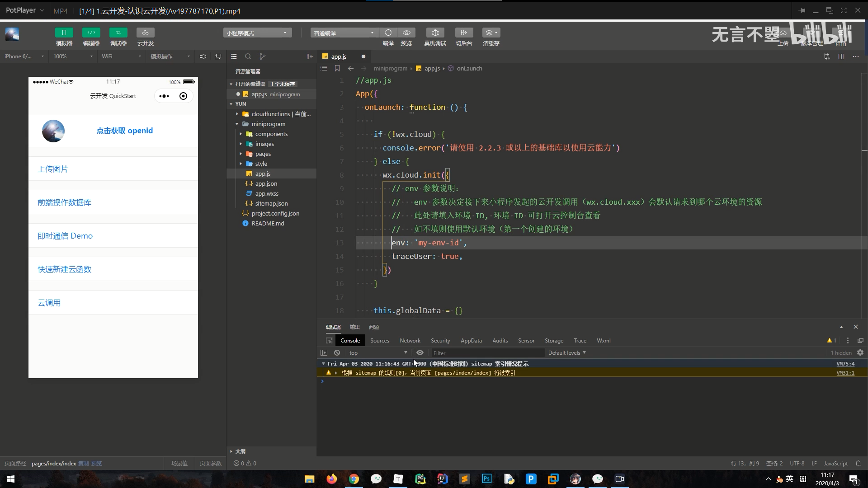
Task: Tap 上传图片 in the simulator
Action: click(53, 169)
